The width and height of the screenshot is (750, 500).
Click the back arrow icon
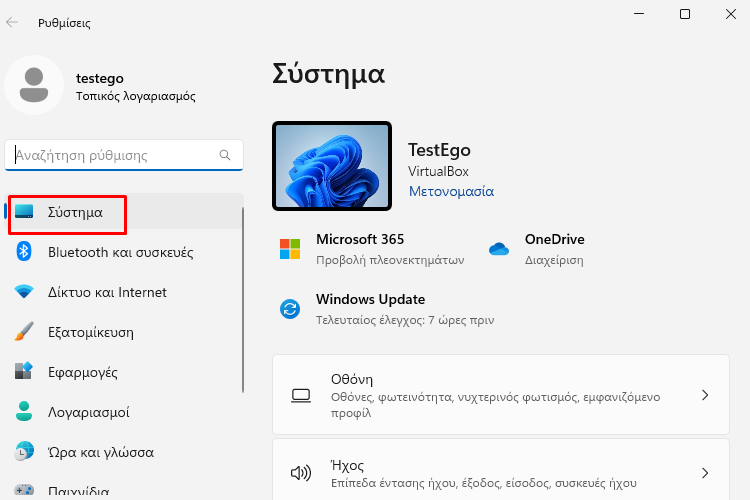(12, 22)
